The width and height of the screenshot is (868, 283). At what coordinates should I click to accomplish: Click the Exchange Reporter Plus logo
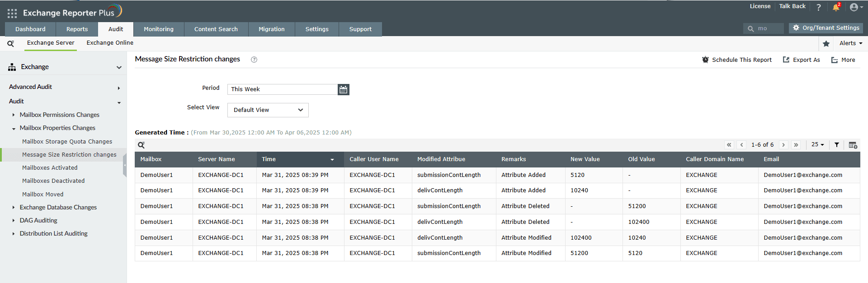click(x=72, y=12)
